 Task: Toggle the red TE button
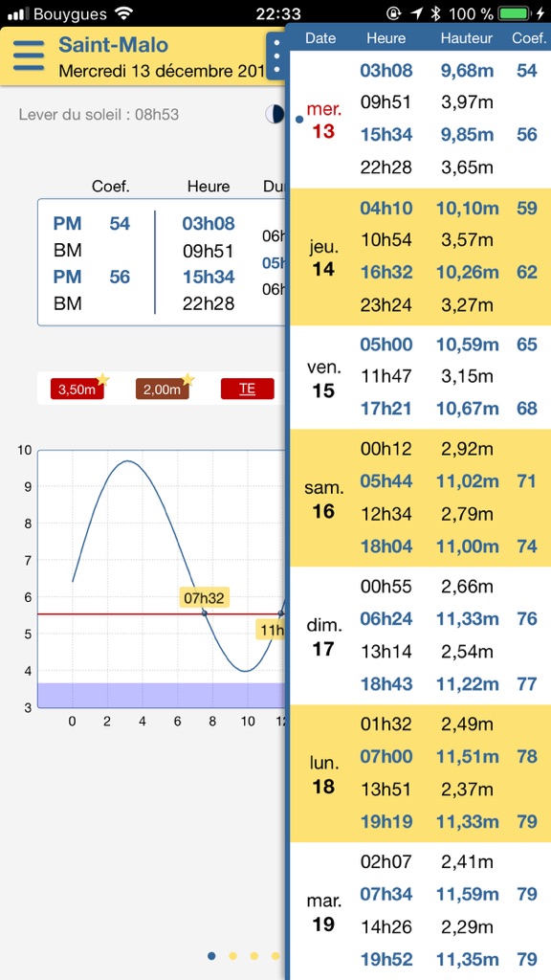[x=248, y=389]
